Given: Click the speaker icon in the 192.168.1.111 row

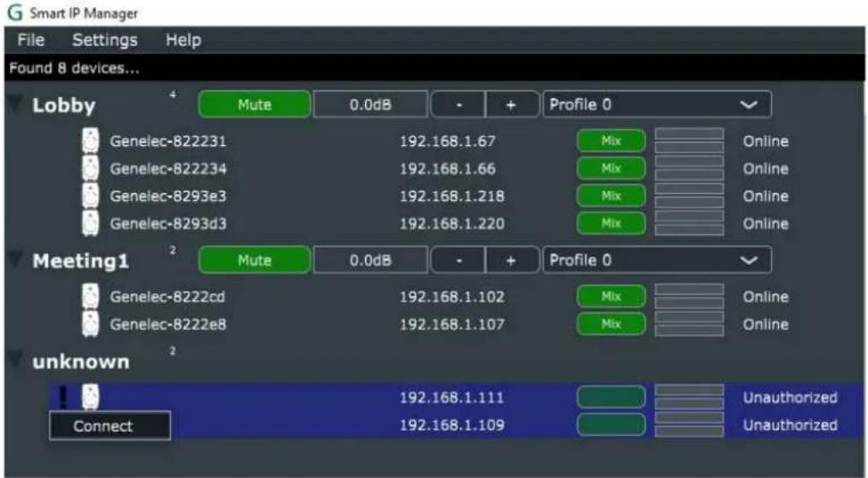Looking at the screenshot, I should [x=91, y=398].
